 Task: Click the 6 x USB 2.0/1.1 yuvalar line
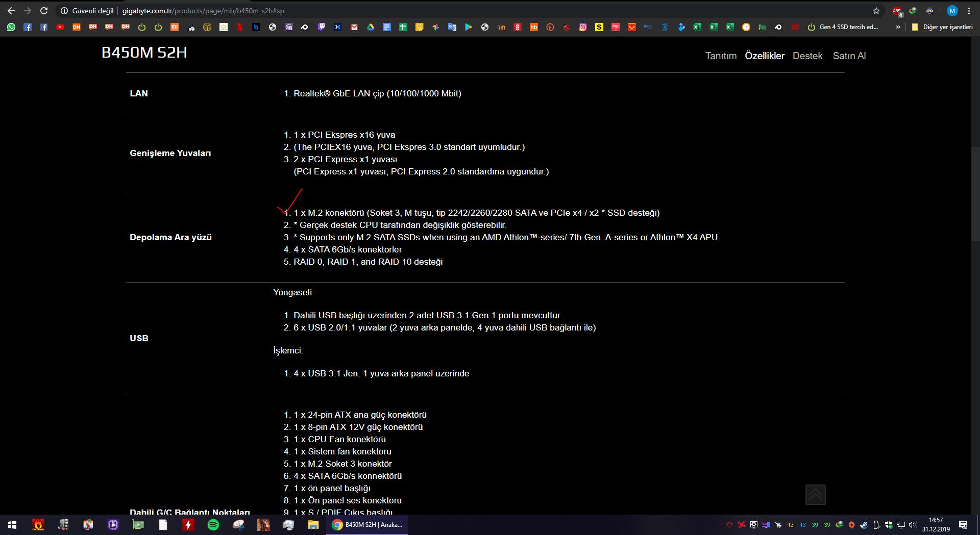[x=445, y=328]
